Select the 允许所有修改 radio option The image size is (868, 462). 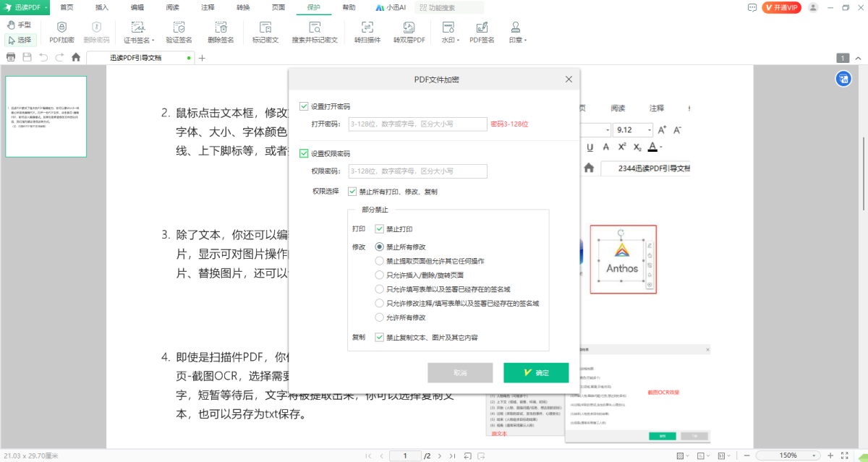coord(379,317)
